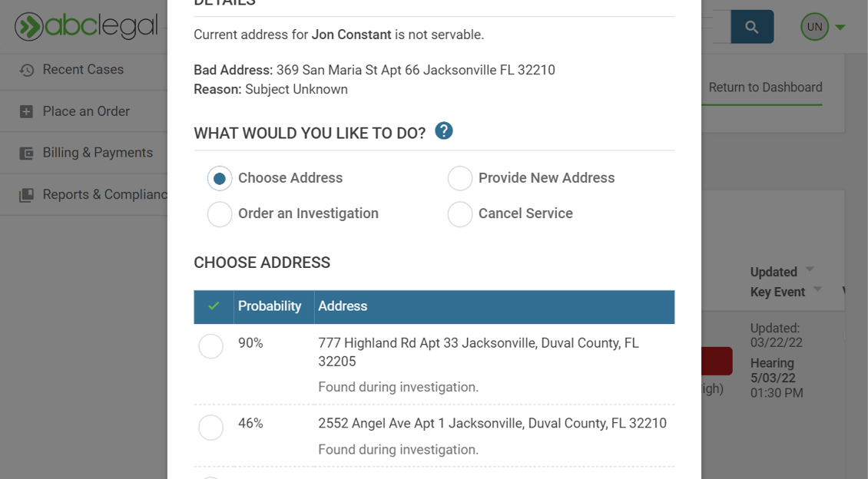Open the help tooltip question mark
868x479 pixels.
(x=443, y=130)
